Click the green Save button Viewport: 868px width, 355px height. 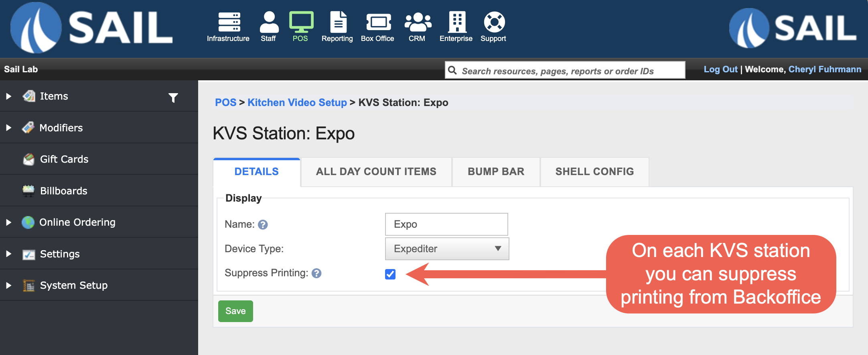[x=235, y=311]
